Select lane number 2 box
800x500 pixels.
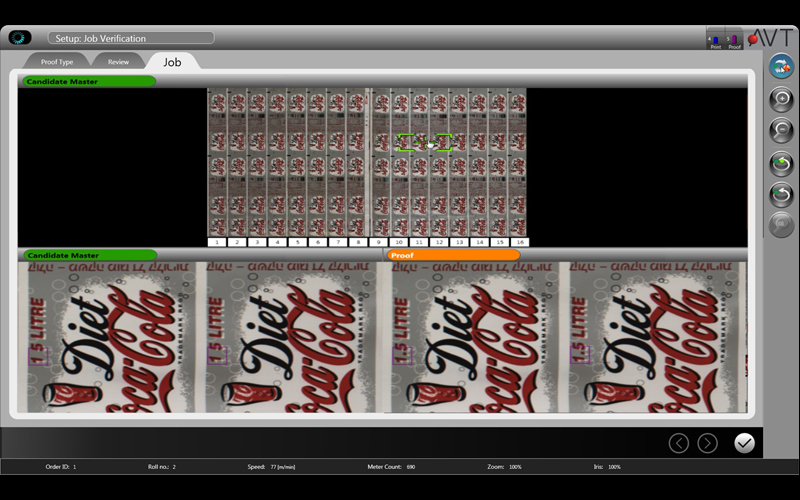[x=237, y=242]
